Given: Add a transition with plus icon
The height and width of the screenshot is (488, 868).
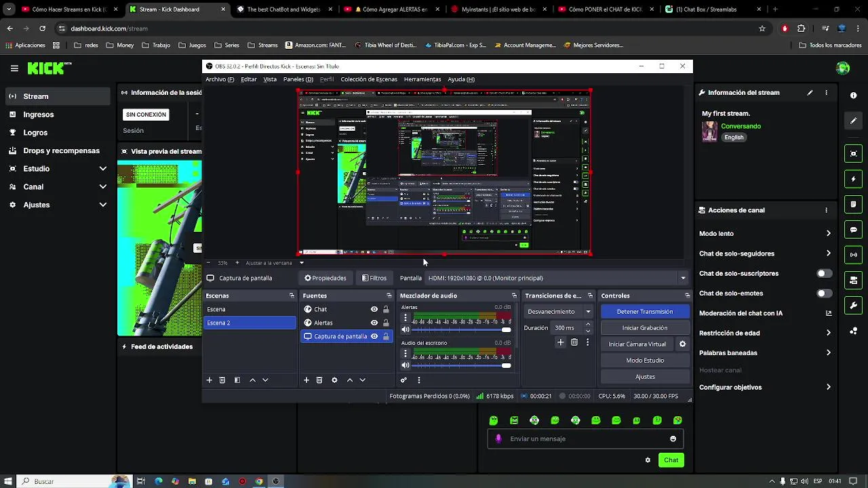Looking at the screenshot, I should [560, 343].
